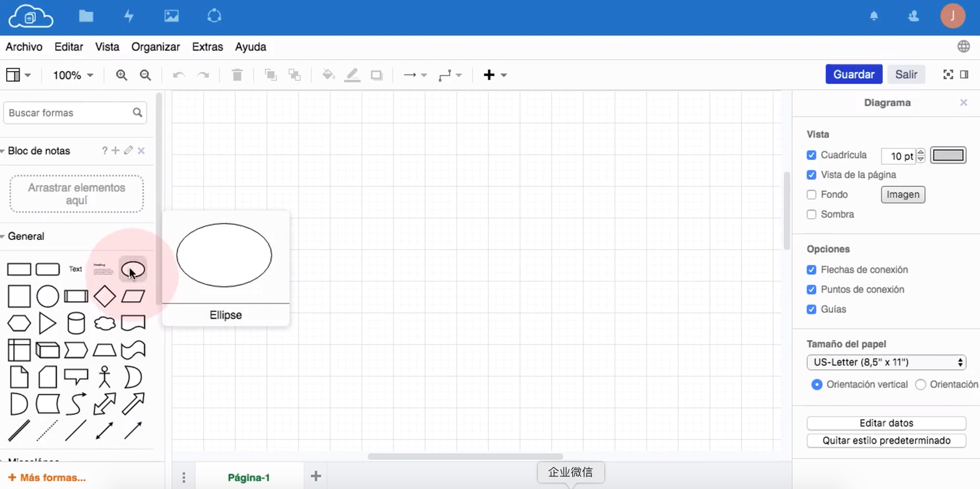Screen dimensions: 980x489
Task: Open the Ayuda menu
Action: tap(250, 47)
